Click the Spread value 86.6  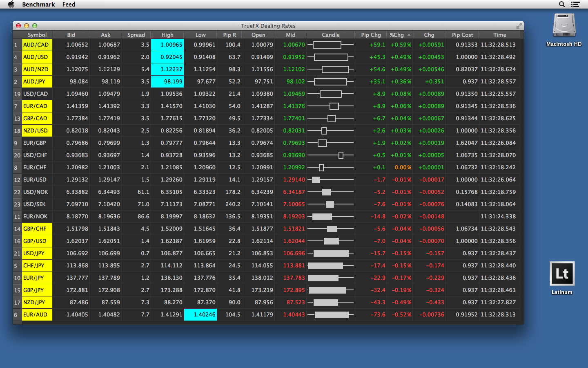(143, 216)
